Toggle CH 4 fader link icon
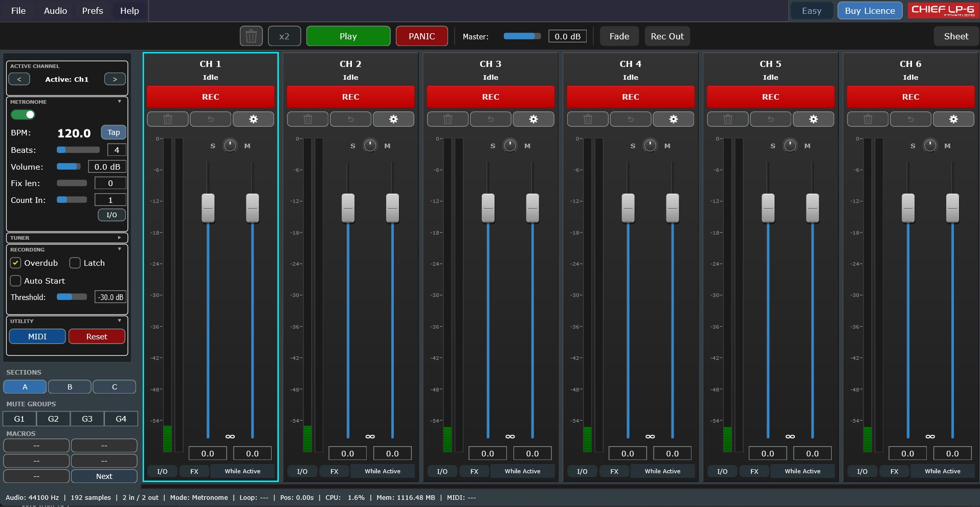The width and height of the screenshot is (980, 507). (x=650, y=436)
